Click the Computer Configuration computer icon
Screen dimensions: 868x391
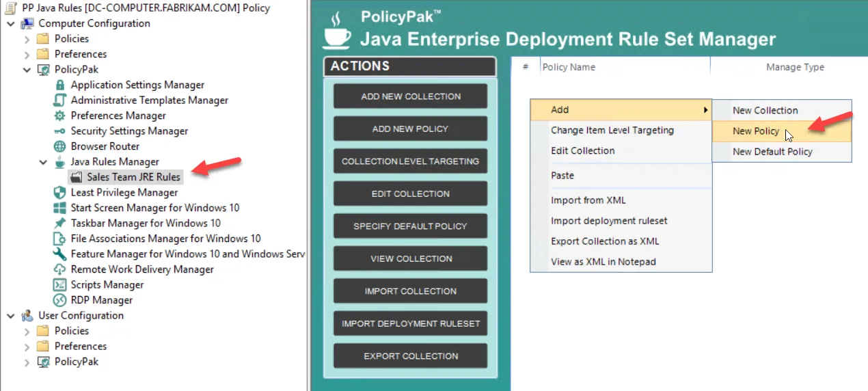coord(27,23)
